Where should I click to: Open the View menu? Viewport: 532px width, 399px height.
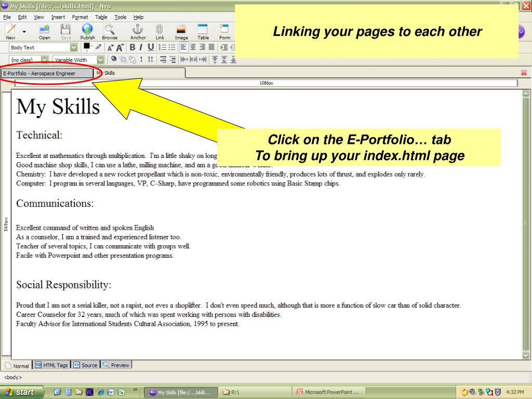[38, 17]
